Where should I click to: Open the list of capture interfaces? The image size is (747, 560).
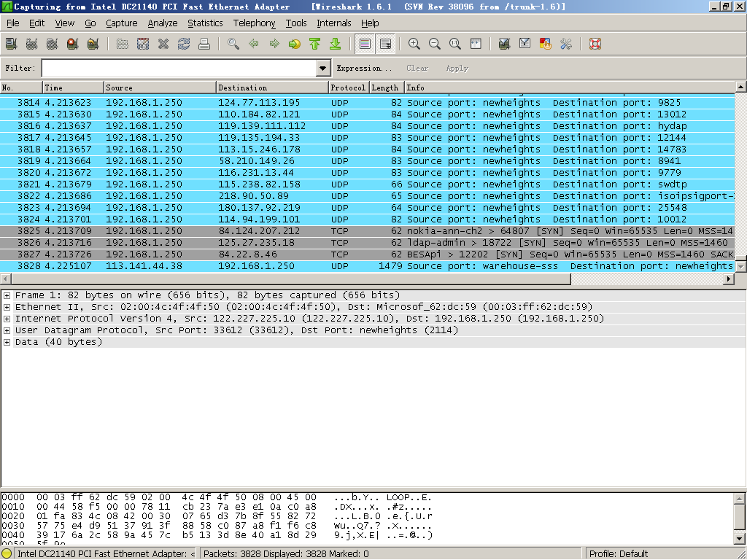click(12, 44)
